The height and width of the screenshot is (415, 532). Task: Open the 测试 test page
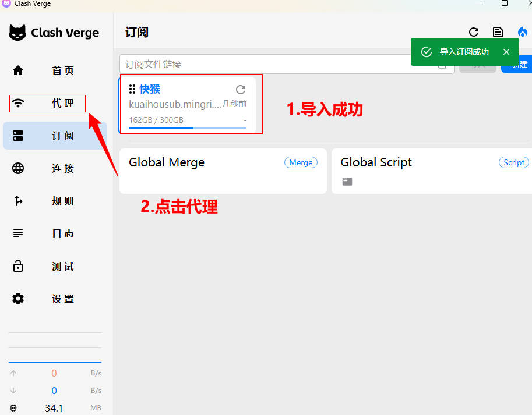click(x=55, y=266)
